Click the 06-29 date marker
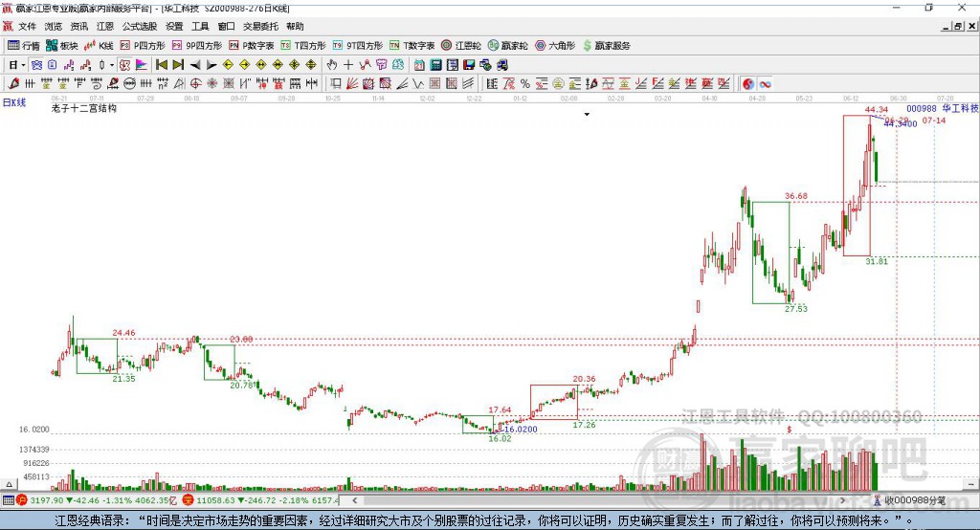The height and width of the screenshot is (530, 980). 897,120
